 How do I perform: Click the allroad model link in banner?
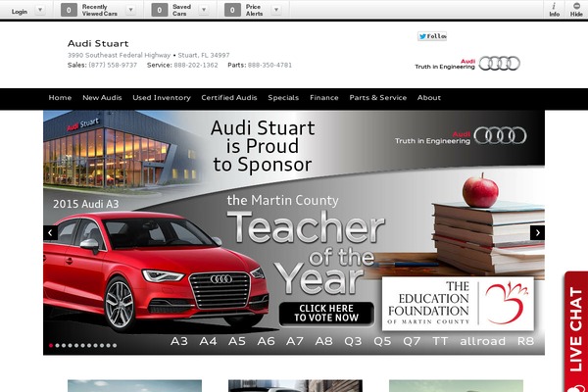click(x=482, y=341)
